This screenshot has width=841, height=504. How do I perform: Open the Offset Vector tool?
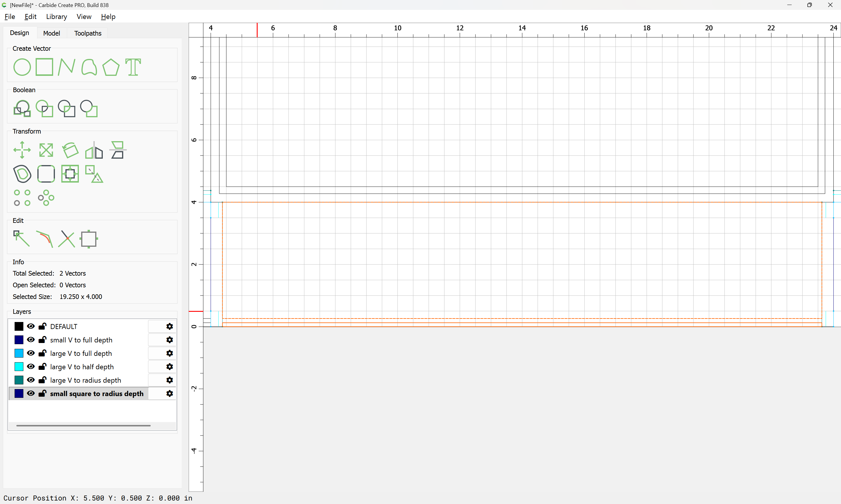pos(22,174)
